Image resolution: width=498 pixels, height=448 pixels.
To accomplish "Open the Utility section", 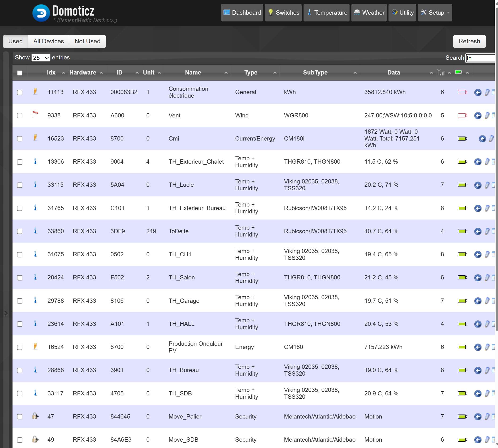I will point(402,12).
